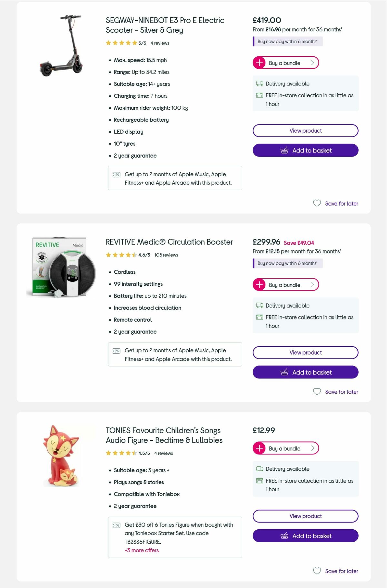Screen dimensions: 387x588
Task: Add the REVITIVE booster to basket
Action: [305, 372]
